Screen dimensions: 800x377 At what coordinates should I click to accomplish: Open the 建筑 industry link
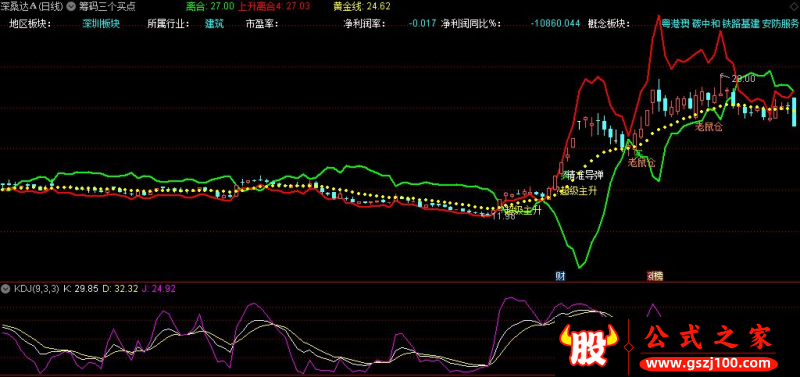214,23
